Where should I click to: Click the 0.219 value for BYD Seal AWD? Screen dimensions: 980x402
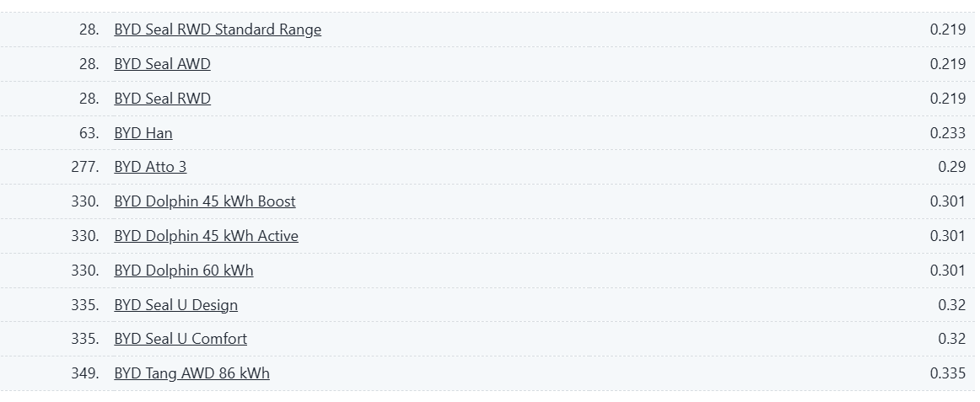(947, 64)
